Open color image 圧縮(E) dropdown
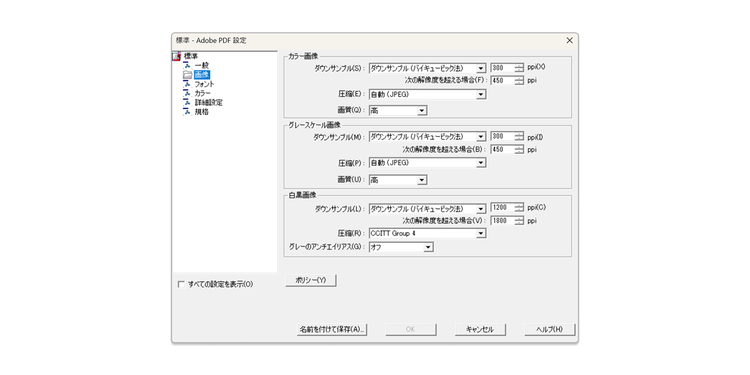Screen dimensions: 750x375 [427, 94]
